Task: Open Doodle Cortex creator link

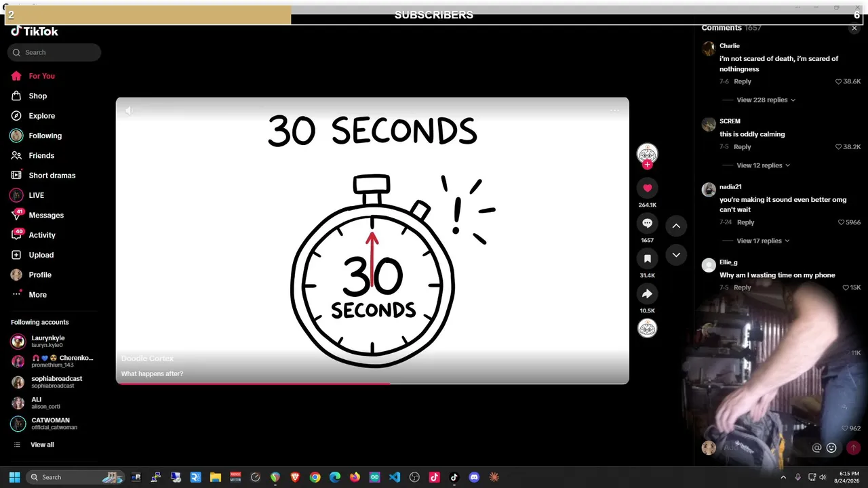Action: tap(147, 358)
